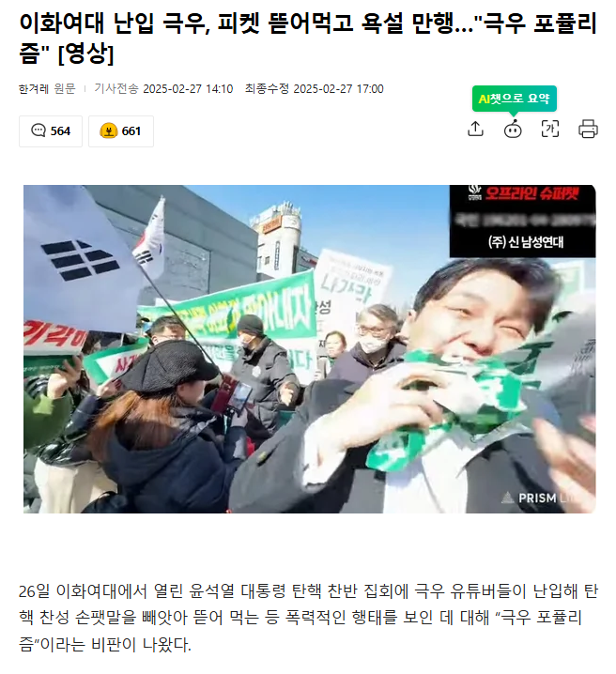This screenshot has height=674, width=616.
Task: Print the article using the printer icon
Action: pyautogui.click(x=588, y=129)
